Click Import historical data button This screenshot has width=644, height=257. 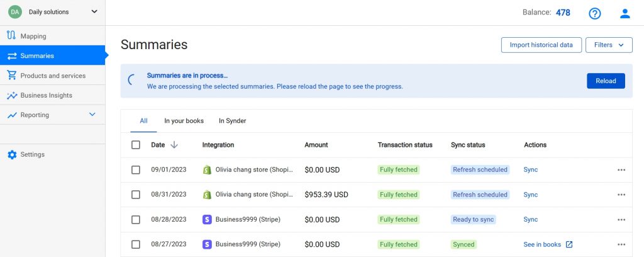click(x=541, y=45)
